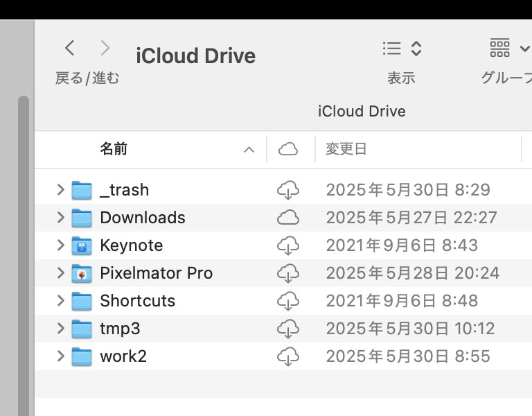Select the work2 folder name
The width and height of the screenshot is (532, 416).
(123, 356)
